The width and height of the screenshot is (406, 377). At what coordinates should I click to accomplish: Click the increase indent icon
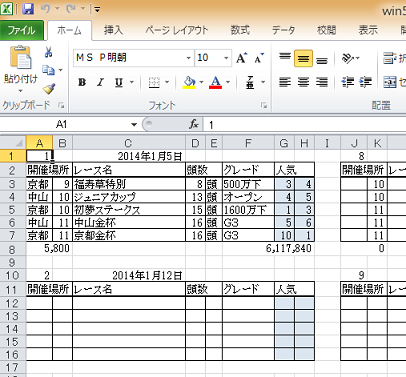[x=366, y=82]
